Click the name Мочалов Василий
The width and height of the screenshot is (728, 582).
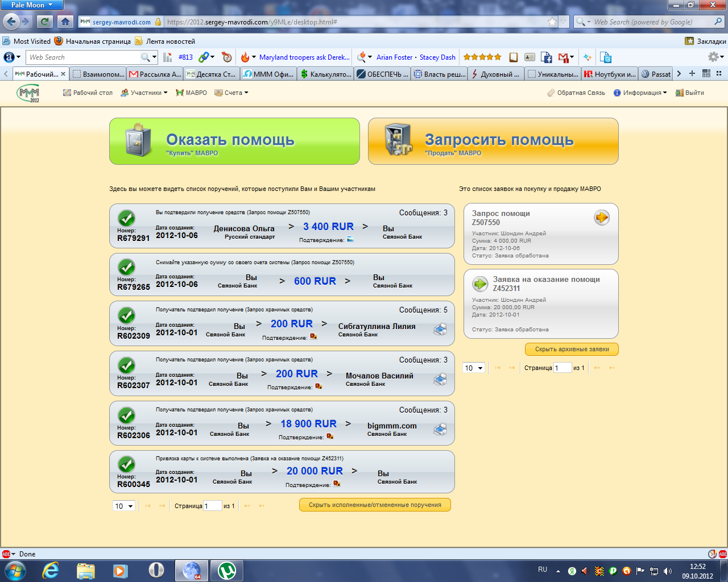(379, 376)
